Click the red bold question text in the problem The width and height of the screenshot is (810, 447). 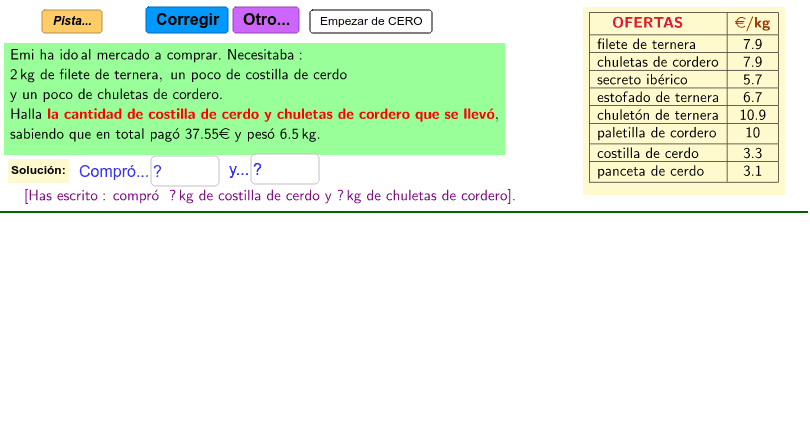click(271, 114)
